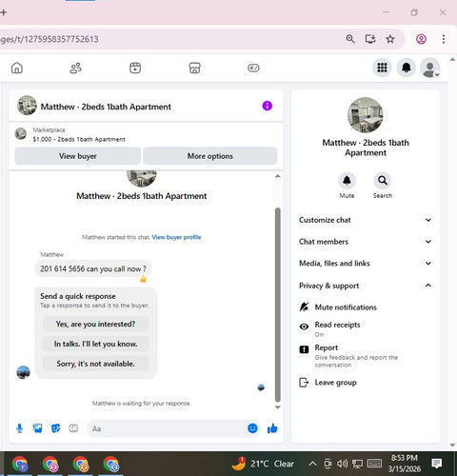The image size is (457, 476).
Task: Open the Marketplace storefront icon
Action: 194,68
